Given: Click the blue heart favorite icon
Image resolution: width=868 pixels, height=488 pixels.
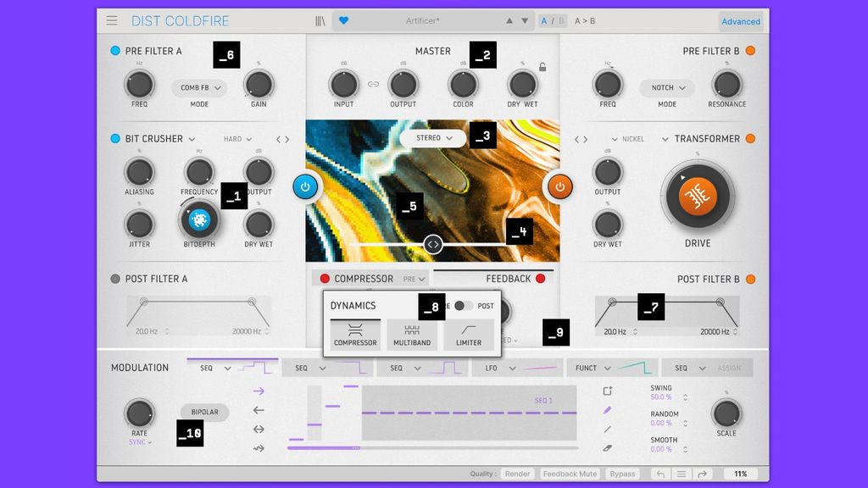Looking at the screenshot, I should click(344, 20).
